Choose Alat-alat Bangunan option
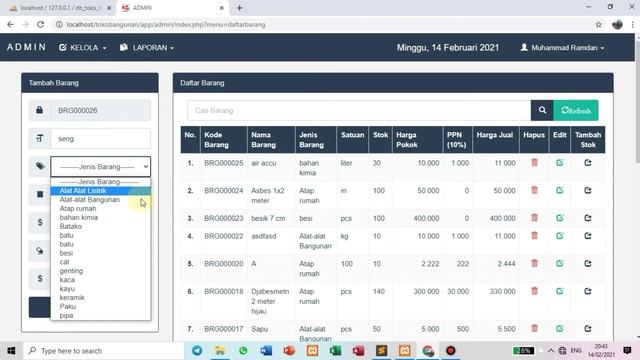Screen dimensions: 640x360 (100, 200)
